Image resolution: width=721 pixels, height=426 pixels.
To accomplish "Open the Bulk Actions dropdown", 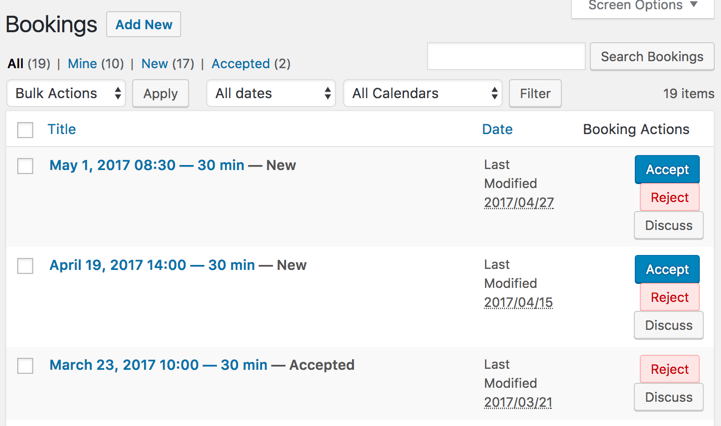I will point(67,94).
